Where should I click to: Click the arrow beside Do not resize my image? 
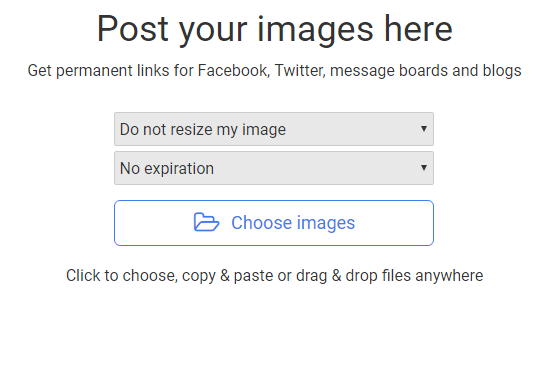[424, 129]
